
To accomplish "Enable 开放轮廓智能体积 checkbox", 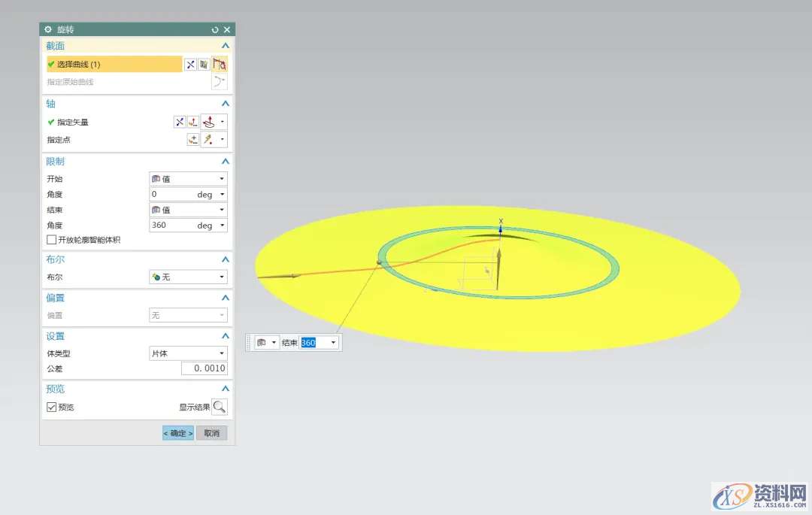I will [x=52, y=240].
